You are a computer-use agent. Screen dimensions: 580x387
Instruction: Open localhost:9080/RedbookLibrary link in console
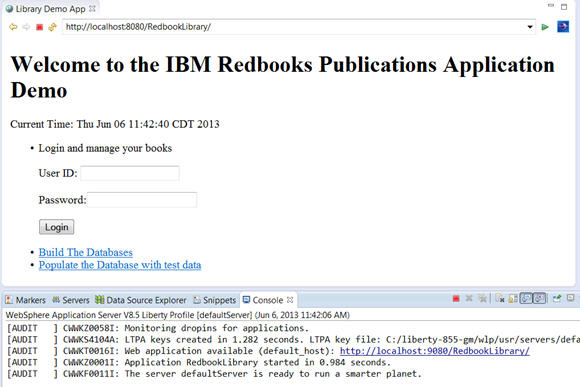[x=435, y=351]
